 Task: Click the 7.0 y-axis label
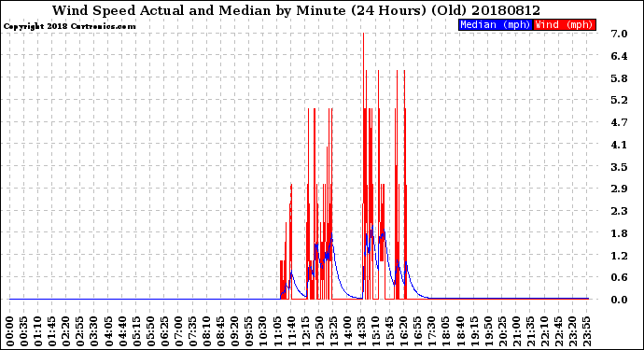pyautogui.click(x=619, y=34)
